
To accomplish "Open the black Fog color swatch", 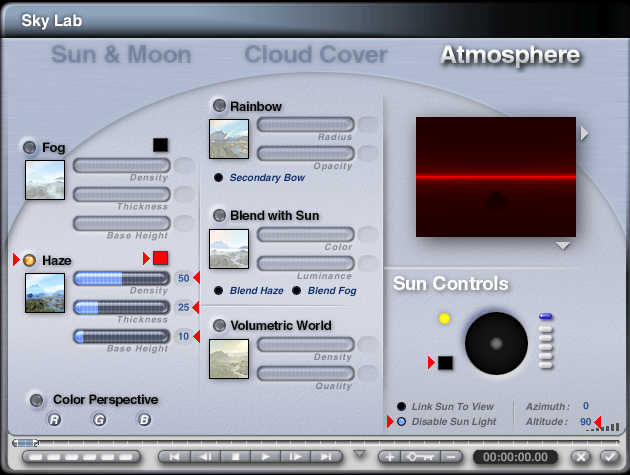I will point(160,145).
